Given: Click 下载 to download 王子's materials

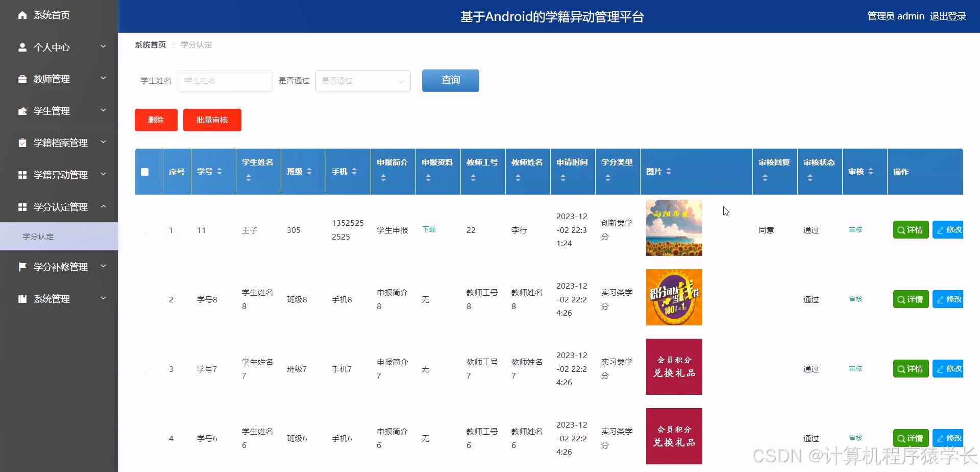Looking at the screenshot, I should 429,229.
